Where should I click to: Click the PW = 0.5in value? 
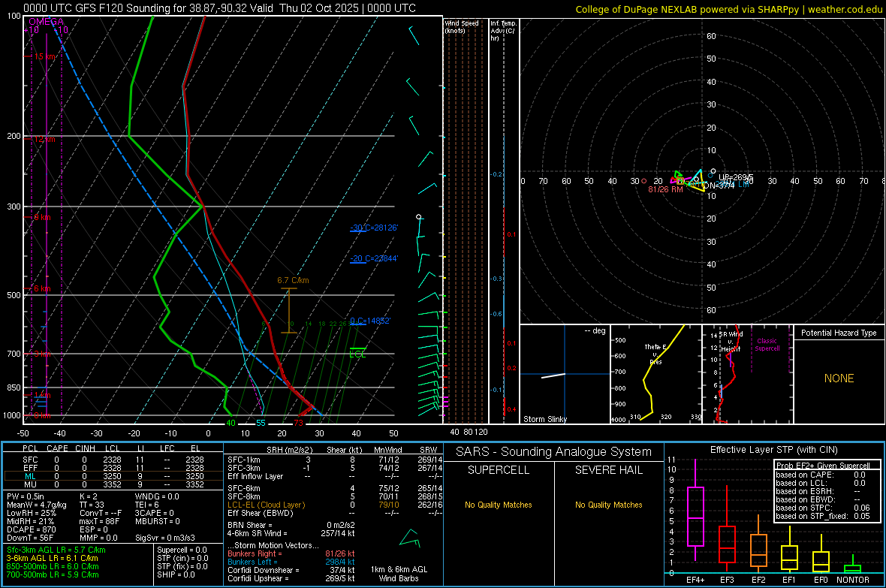pos(26,496)
